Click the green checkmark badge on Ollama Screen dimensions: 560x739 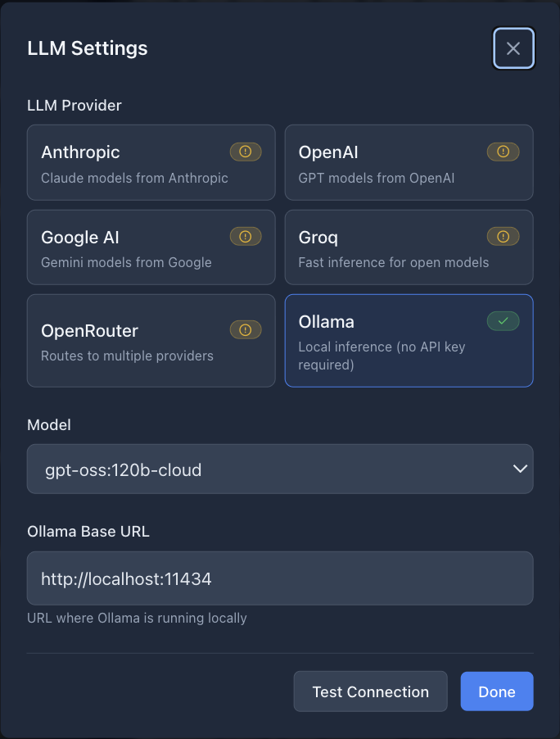coord(503,321)
